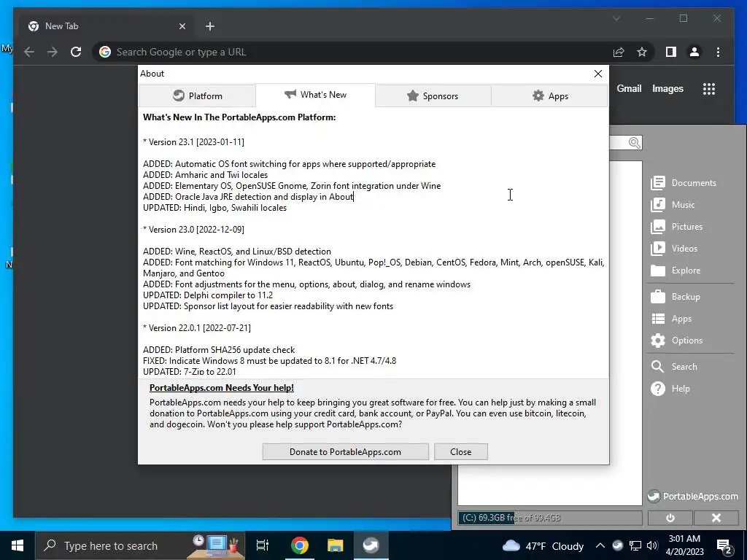This screenshot has width=747, height=560.
Task: Click Chrome icon on taskbar
Action: pos(300,545)
